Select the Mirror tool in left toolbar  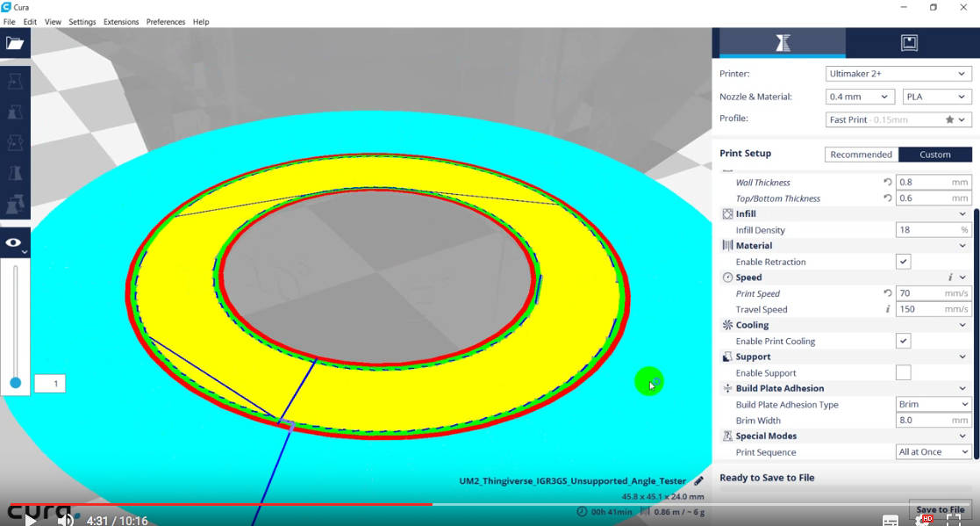(x=15, y=173)
